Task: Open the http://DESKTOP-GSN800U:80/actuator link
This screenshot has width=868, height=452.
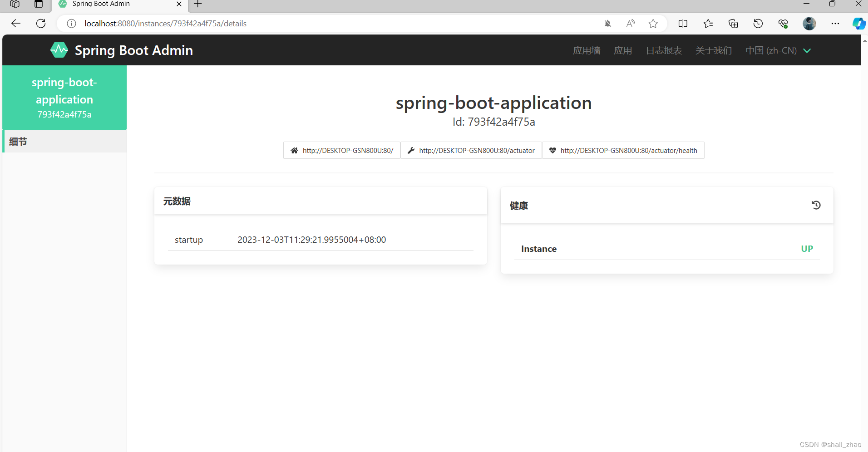Action: coord(471,150)
